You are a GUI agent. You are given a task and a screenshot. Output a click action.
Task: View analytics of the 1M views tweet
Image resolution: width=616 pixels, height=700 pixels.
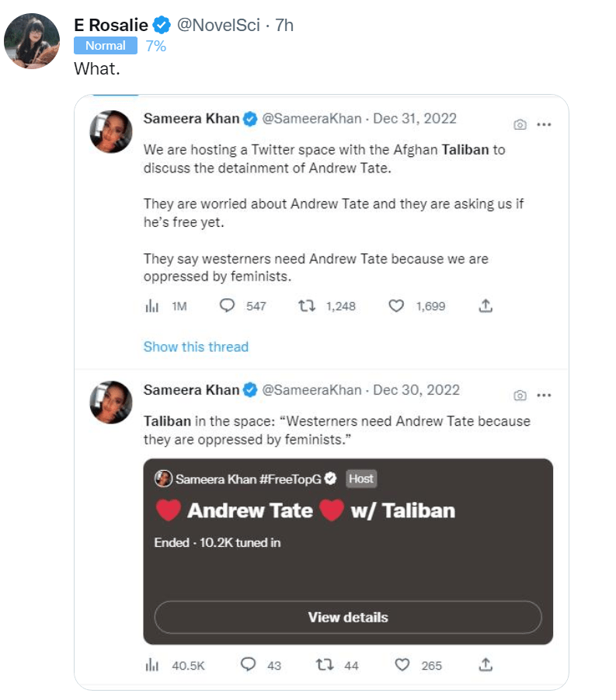[152, 306]
